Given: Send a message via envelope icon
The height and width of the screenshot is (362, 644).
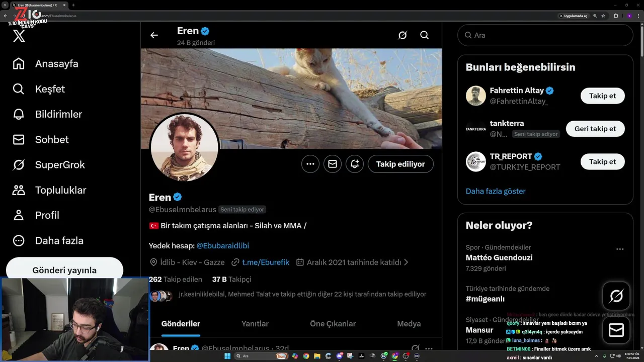Looking at the screenshot, I should [333, 164].
